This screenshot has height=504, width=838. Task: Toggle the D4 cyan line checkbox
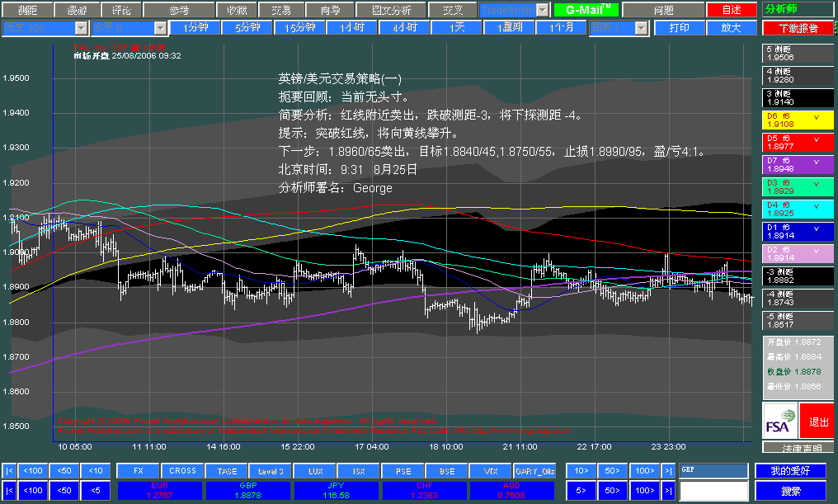point(816,205)
